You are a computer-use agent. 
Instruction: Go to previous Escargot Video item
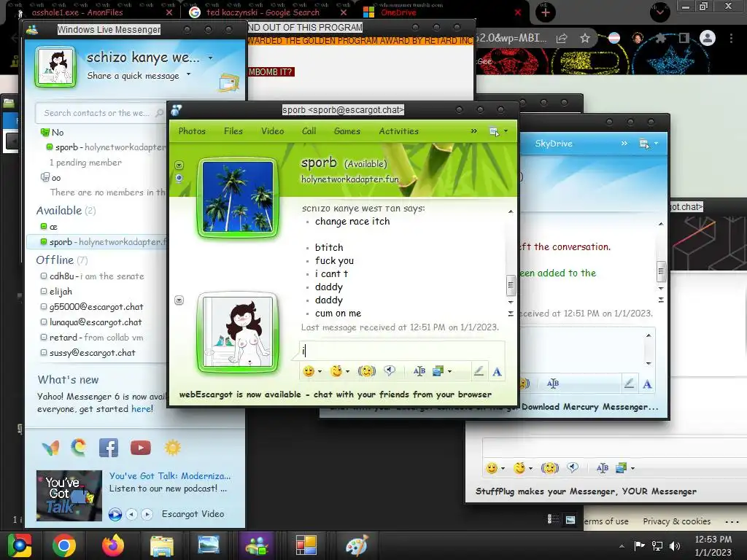pyautogui.click(x=131, y=514)
